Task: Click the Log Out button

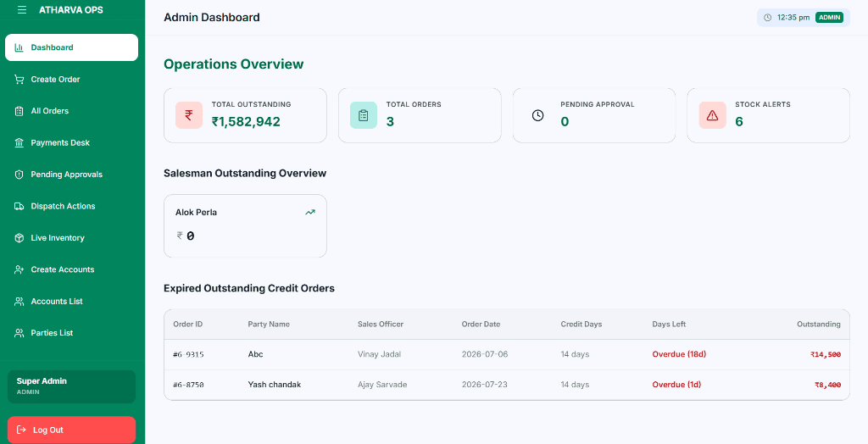Action: click(71, 430)
